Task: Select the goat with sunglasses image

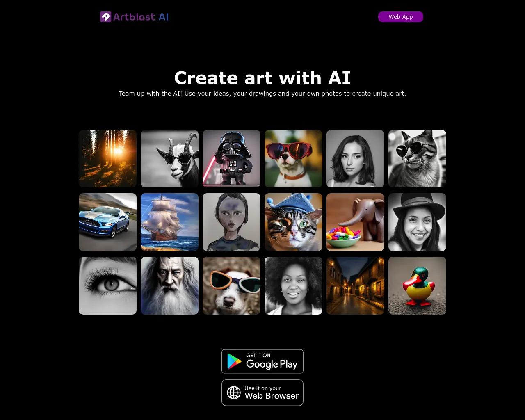Action: pos(169,159)
